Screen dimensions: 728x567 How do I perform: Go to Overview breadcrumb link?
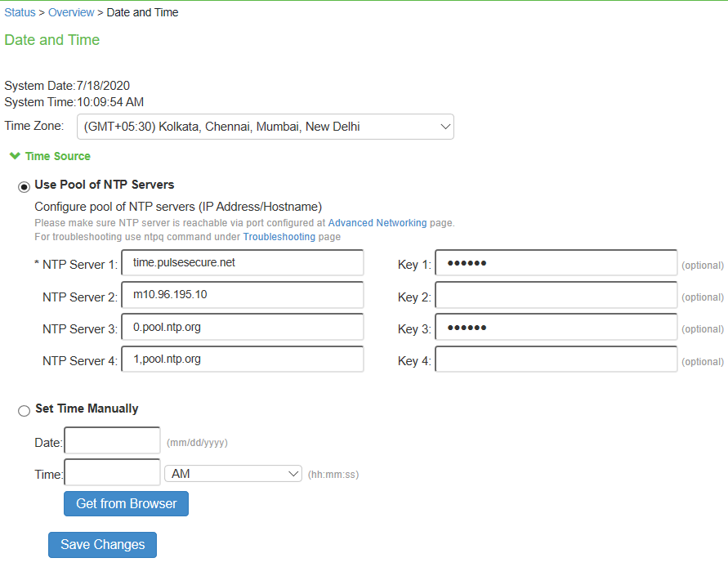click(71, 12)
